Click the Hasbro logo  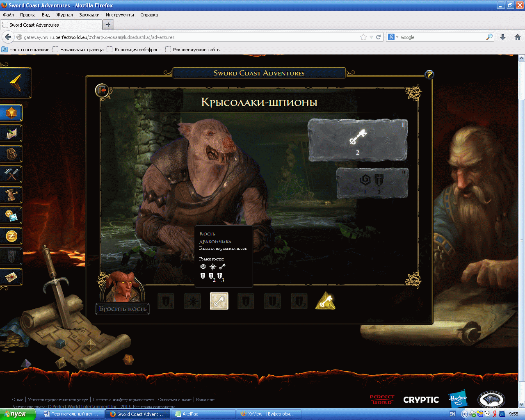tap(458, 399)
